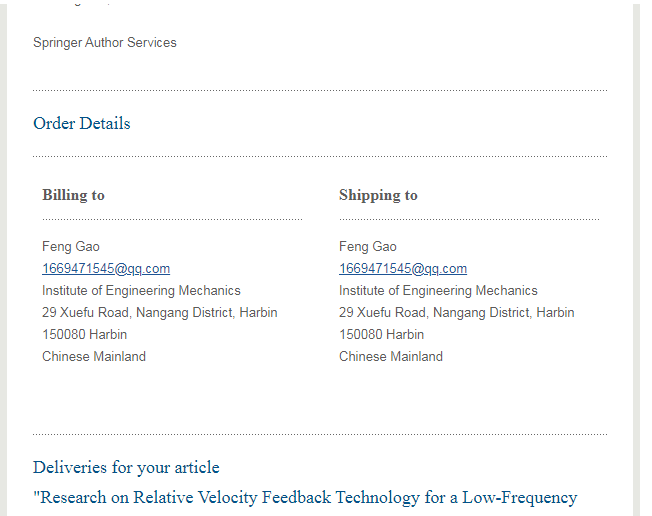The image size is (652, 516).
Task: Click the Springer Author Services text
Action: tap(105, 43)
